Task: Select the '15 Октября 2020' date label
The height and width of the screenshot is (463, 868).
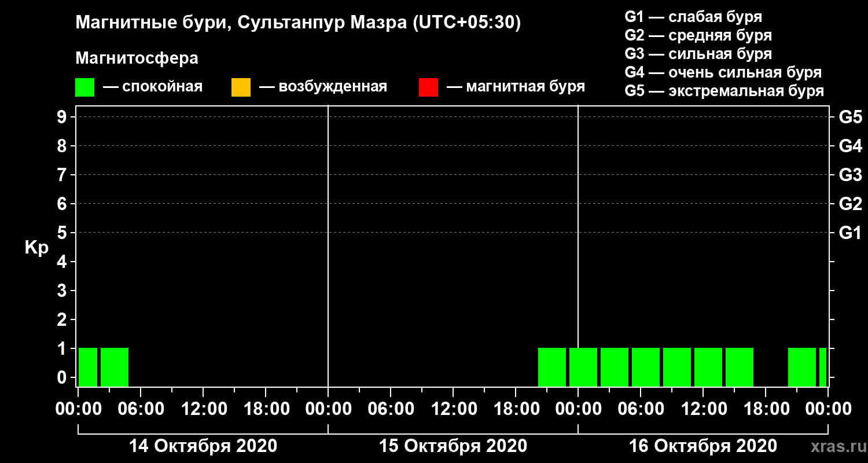Action: coord(453,446)
